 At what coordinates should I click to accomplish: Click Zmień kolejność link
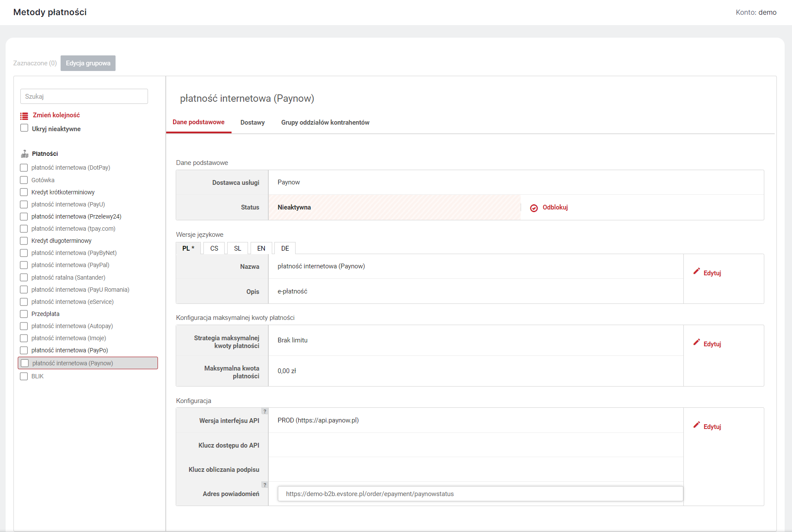tap(56, 115)
